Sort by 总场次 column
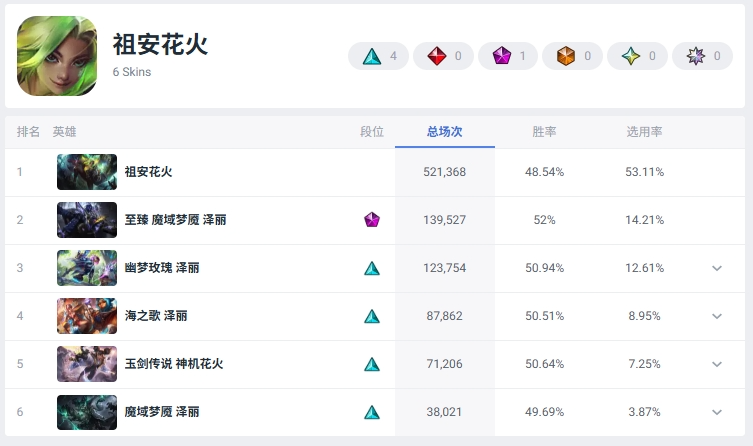The image size is (753, 446). (445, 132)
